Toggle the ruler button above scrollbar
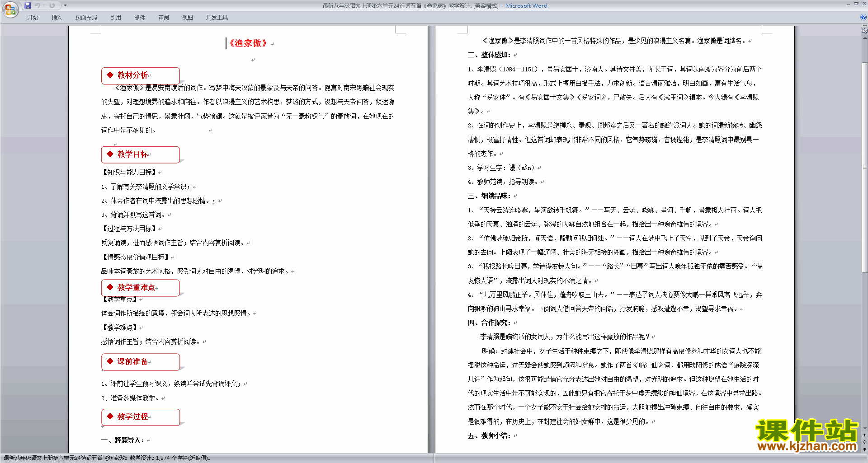This screenshot has height=463, width=868. [865, 31]
